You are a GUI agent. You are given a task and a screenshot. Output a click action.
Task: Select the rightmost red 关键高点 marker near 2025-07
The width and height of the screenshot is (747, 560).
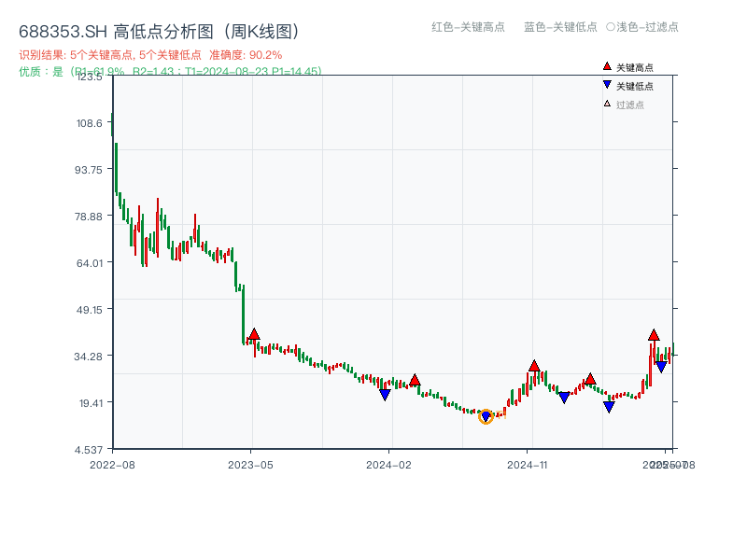point(654,336)
